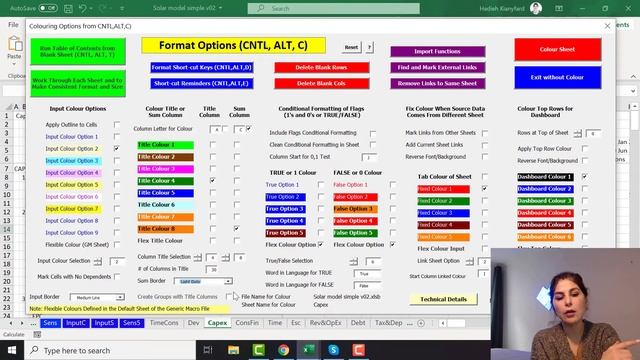Switch to the Rev&OpEx sheet tab
This screenshot has height=360, width=640.
click(325, 323)
